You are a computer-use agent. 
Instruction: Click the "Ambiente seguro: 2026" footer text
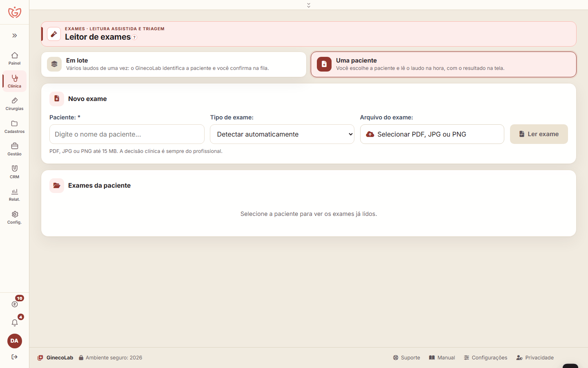click(x=114, y=358)
